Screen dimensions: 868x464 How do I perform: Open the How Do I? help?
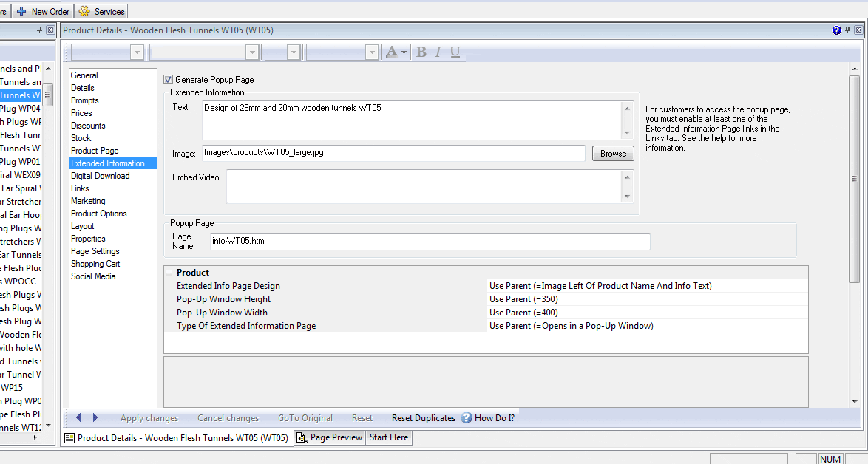488,418
